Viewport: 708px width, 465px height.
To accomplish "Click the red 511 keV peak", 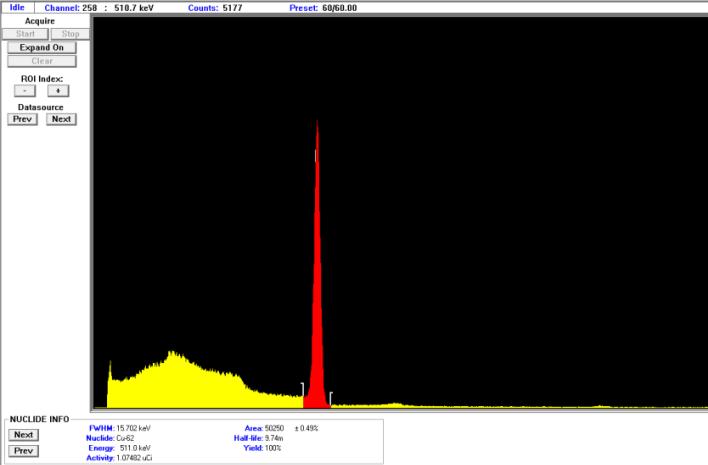I will (x=317, y=289).
